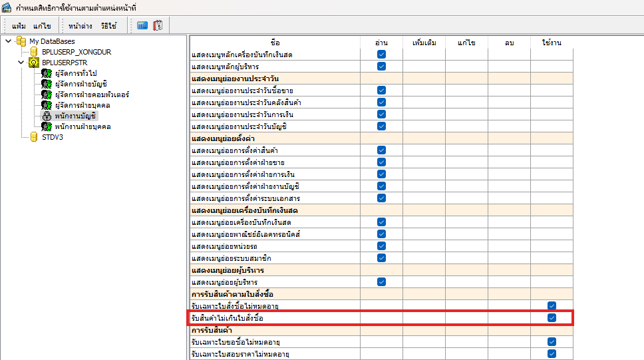Click the user-group icon beside ผู้จัดการทั่วไป
Screen dimensions: 644x360
[x=47, y=73]
